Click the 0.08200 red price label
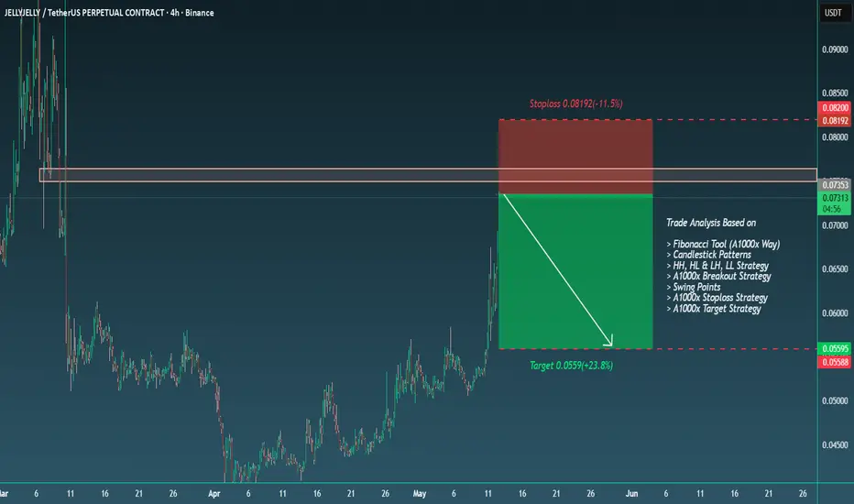Image resolution: width=854 pixels, height=504 pixels. (835, 108)
